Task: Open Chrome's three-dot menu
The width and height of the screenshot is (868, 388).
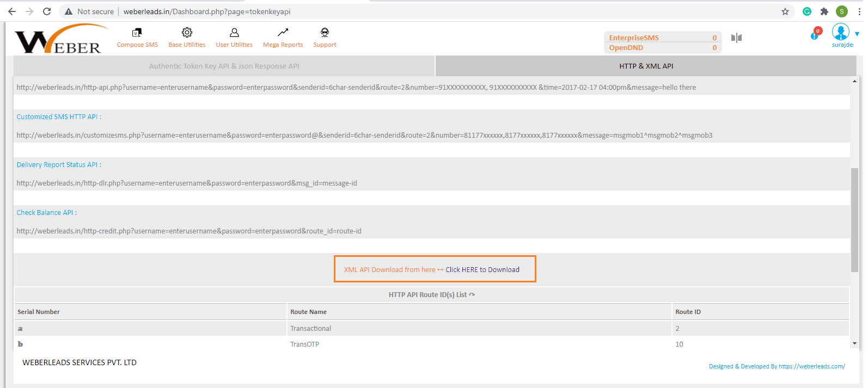Action: [x=859, y=11]
